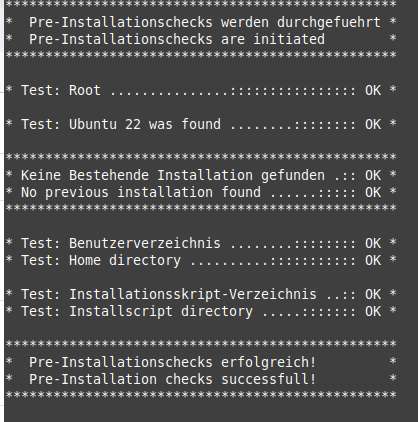Click empty terminal area below final asterisks
Screen dimensions: 418x422
tap(209, 412)
